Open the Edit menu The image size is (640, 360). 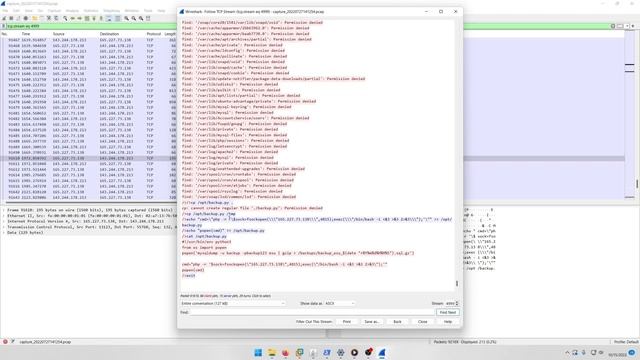[x=16, y=11]
